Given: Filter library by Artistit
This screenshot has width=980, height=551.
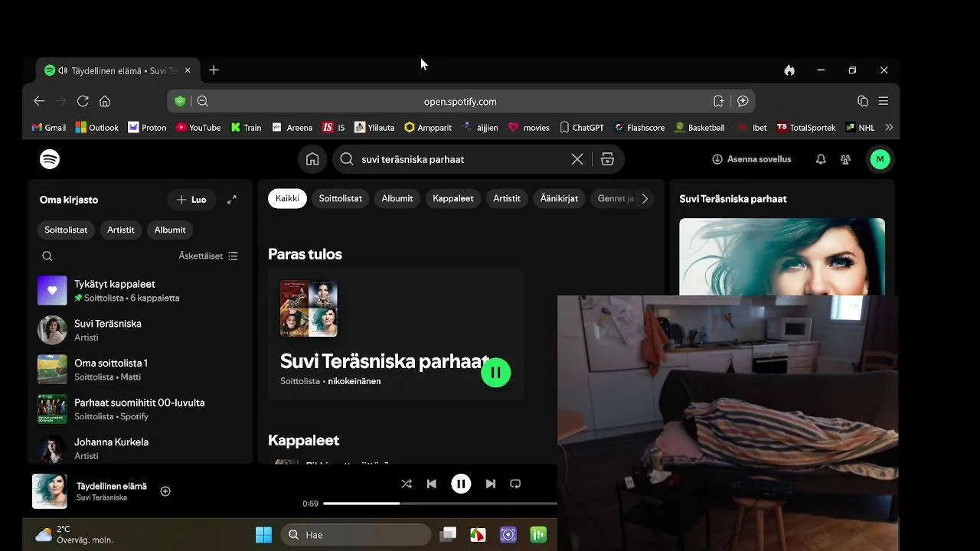Looking at the screenshot, I should [120, 230].
